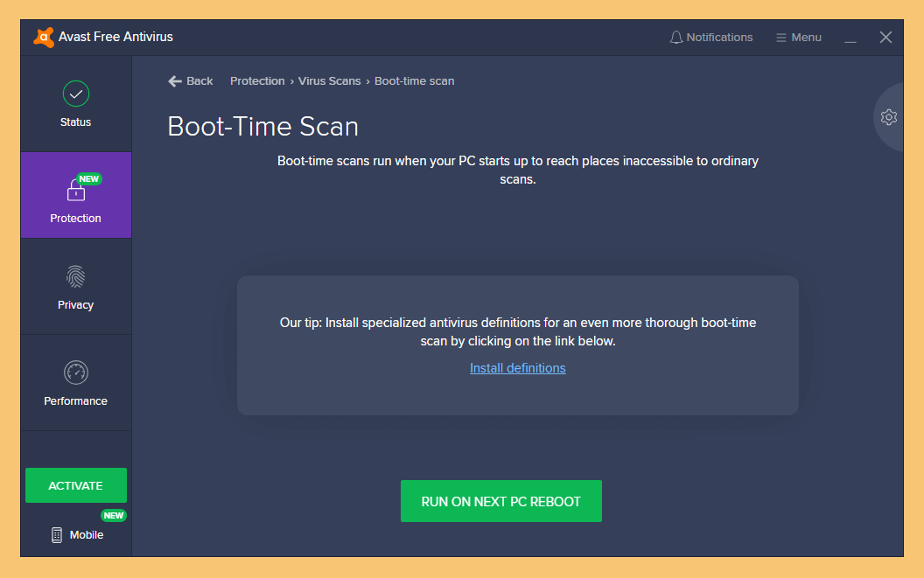Open scan settings gear icon
This screenshot has width=924, height=578.
pos(889,117)
